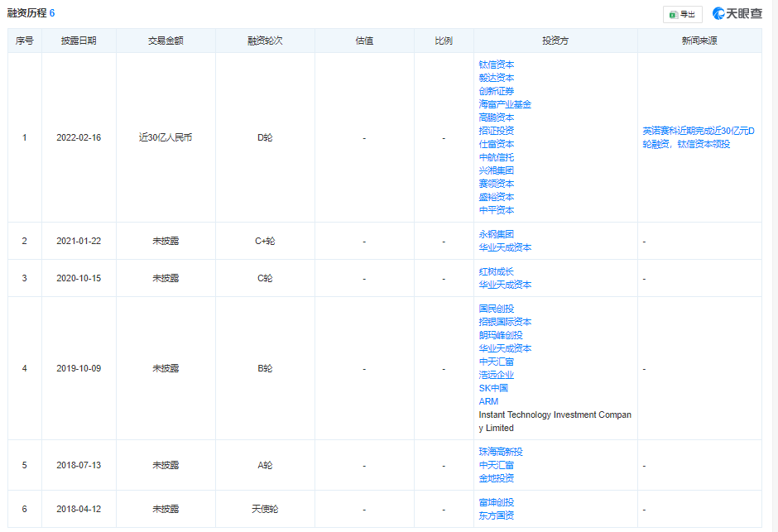Image resolution: width=778 pixels, height=532 pixels.
Task: Open investor link 国民创投
Action: point(496,309)
